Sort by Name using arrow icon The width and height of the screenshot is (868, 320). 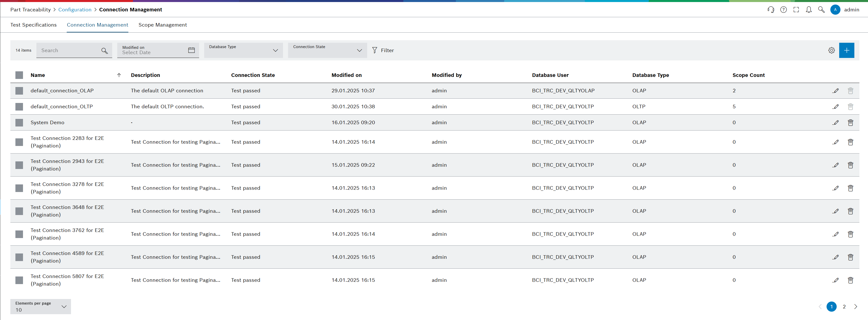coord(119,75)
